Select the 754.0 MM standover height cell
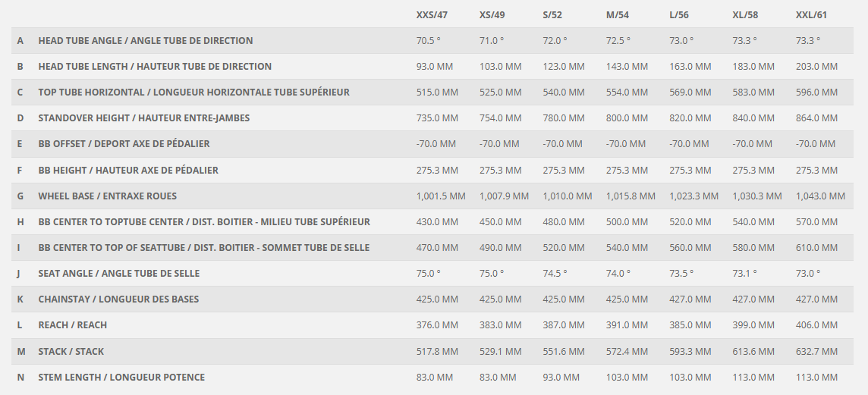868x395 pixels. coord(500,118)
